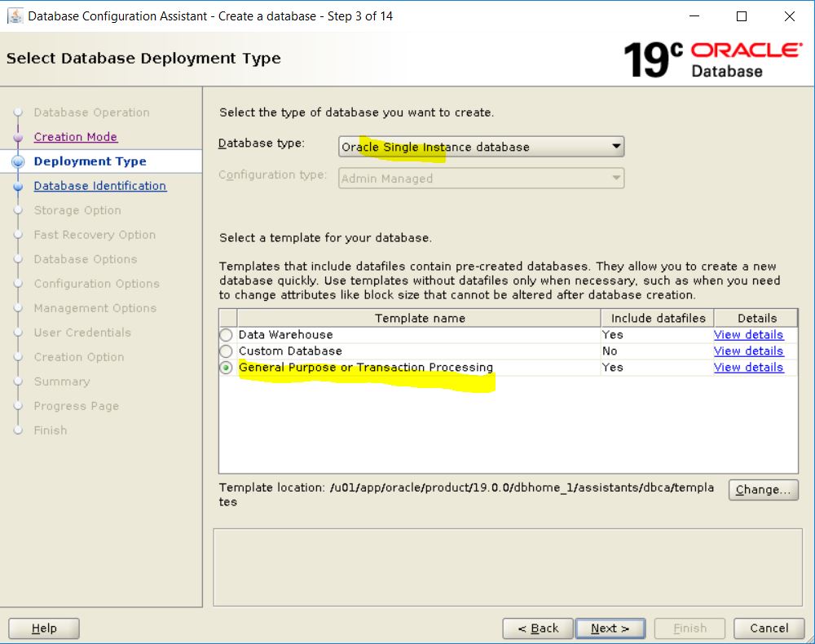Screen dimensions: 815x644
Task: Cancel the database creation wizard
Action: click(x=769, y=629)
